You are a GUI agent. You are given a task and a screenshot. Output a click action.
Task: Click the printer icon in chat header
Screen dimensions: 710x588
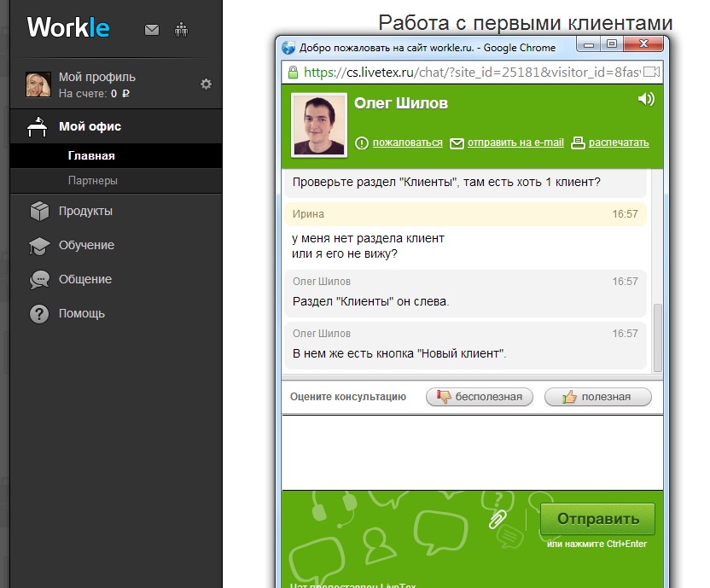click(578, 143)
